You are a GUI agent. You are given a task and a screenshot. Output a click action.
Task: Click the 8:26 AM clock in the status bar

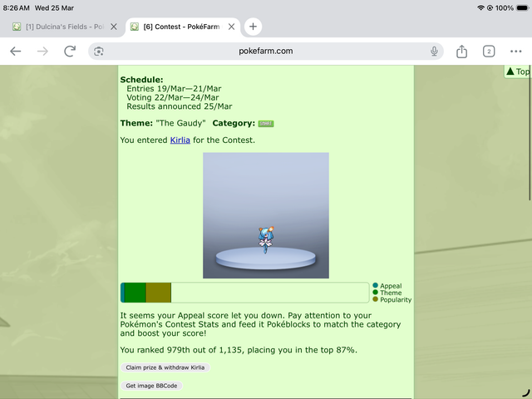point(16,7)
